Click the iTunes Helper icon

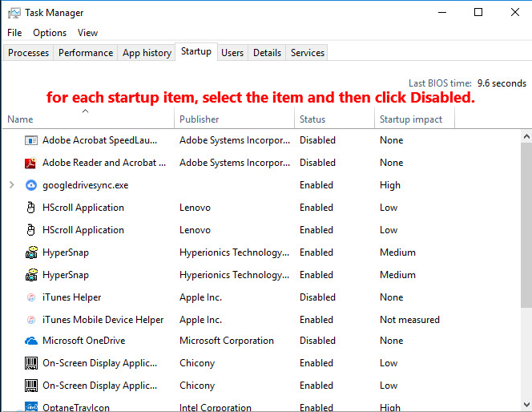(x=31, y=297)
